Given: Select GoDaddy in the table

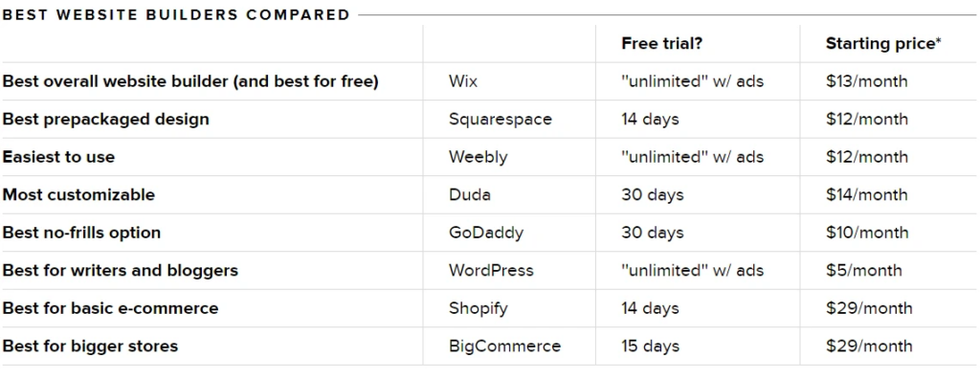Looking at the screenshot, I should pos(485,233).
